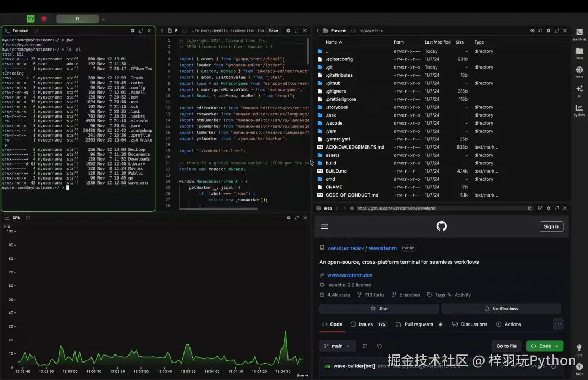Reload the web page in Web block
588x380 pixels.
(x=530, y=208)
